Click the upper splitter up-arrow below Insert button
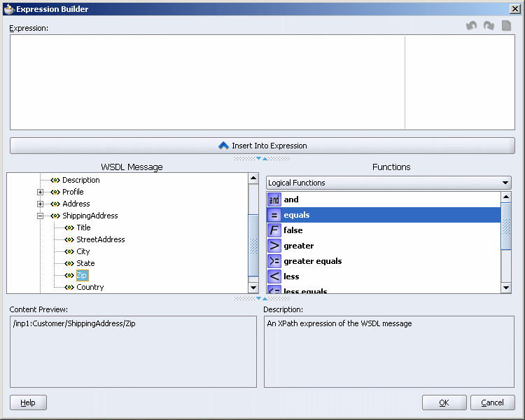The width and height of the screenshot is (525, 420). tap(265, 158)
